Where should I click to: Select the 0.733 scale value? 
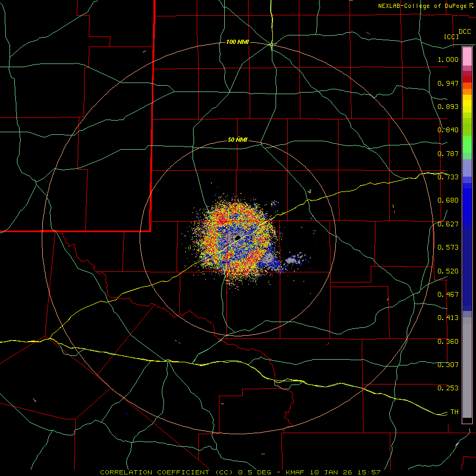pos(448,177)
